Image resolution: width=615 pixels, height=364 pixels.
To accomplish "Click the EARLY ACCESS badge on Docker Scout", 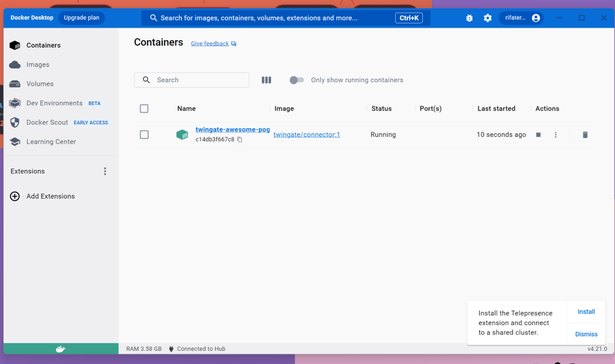I will pos(91,123).
